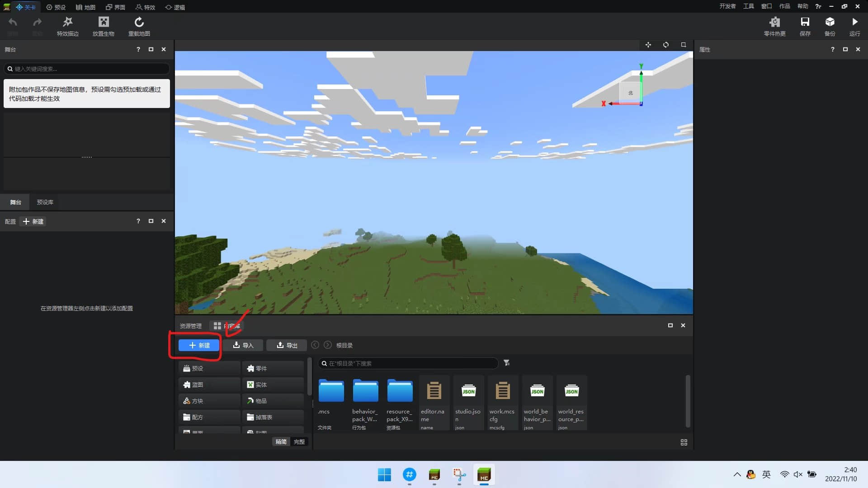Open help for the 舞台 panel
The image size is (868, 488).
pyautogui.click(x=138, y=49)
